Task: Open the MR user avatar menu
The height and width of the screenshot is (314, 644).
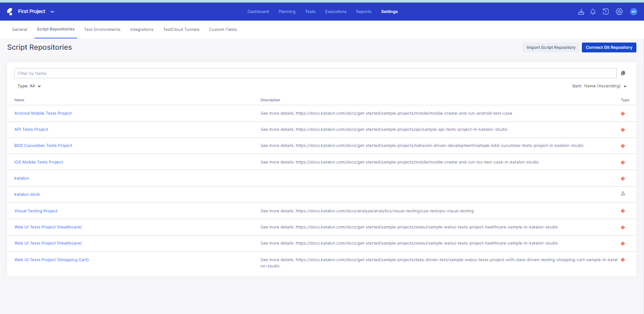Action: coord(633,12)
